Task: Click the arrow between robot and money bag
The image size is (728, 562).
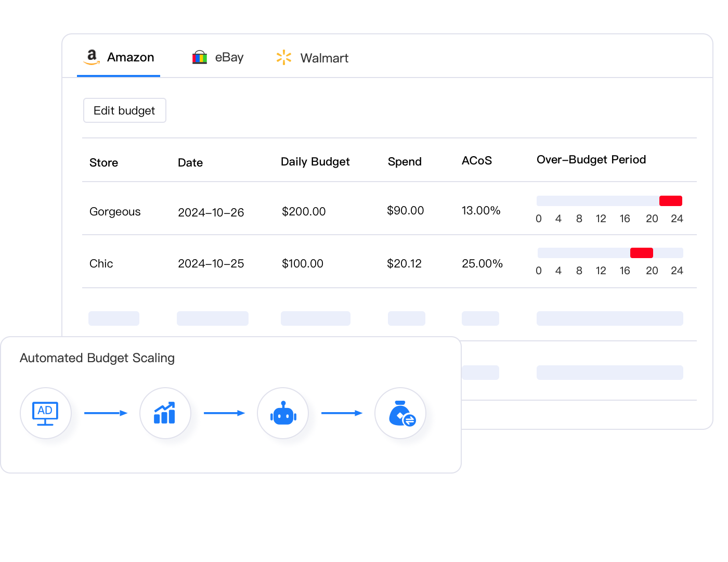Action: (x=342, y=413)
